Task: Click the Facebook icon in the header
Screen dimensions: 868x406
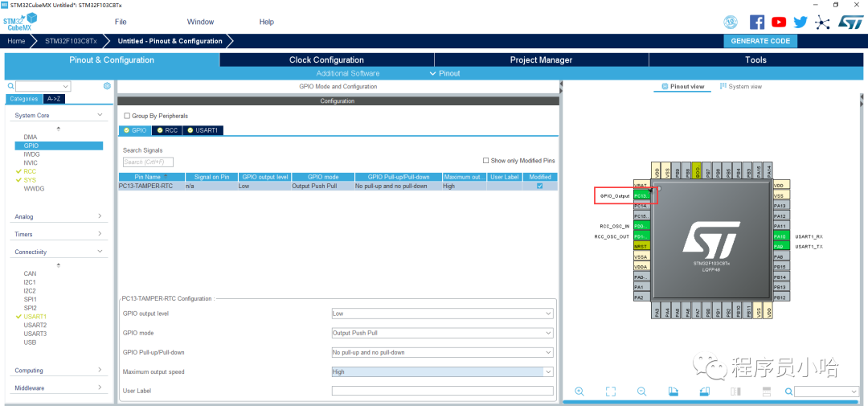Action: [x=757, y=23]
